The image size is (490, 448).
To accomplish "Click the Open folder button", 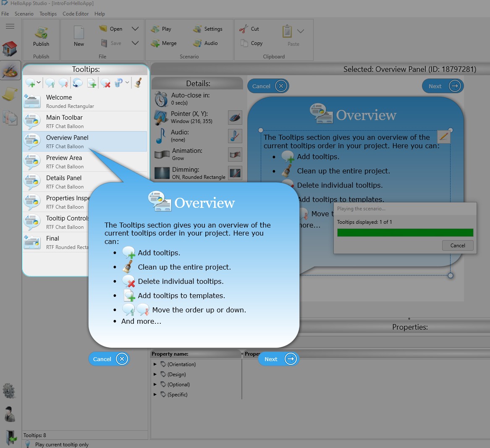I will [x=110, y=29].
